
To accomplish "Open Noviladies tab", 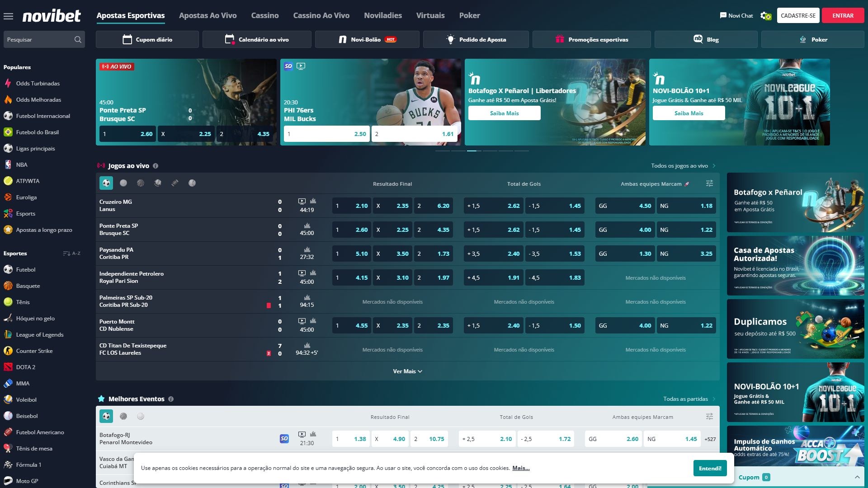I will (383, 15).
